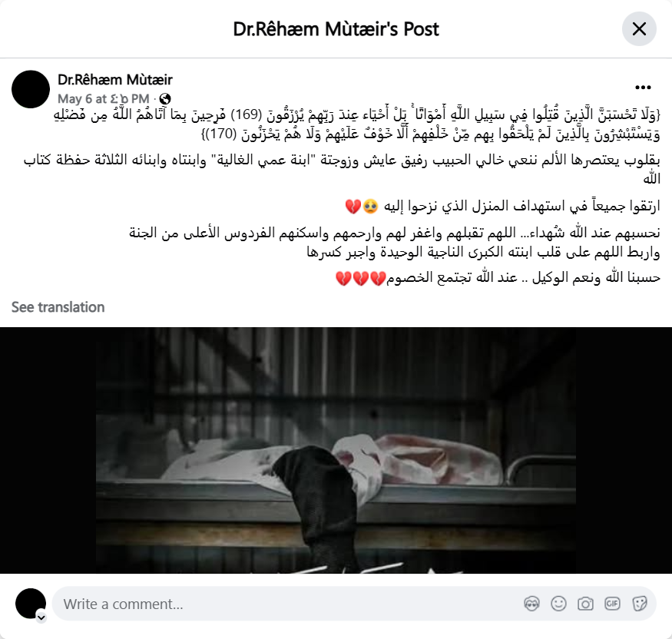The width and height of the screenshot is (672, 639).
Task: Click the globe public-audience icon
Action: pyautogui.click(x=165, y=99)
